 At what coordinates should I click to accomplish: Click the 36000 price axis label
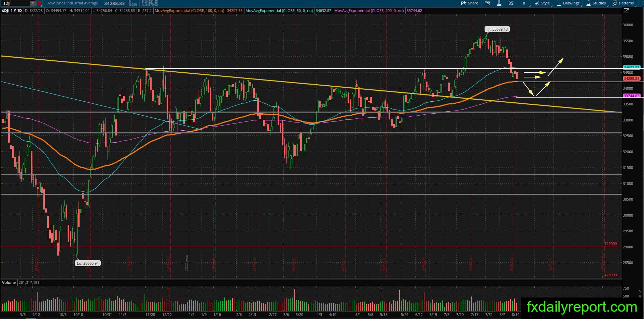[628, 25]
